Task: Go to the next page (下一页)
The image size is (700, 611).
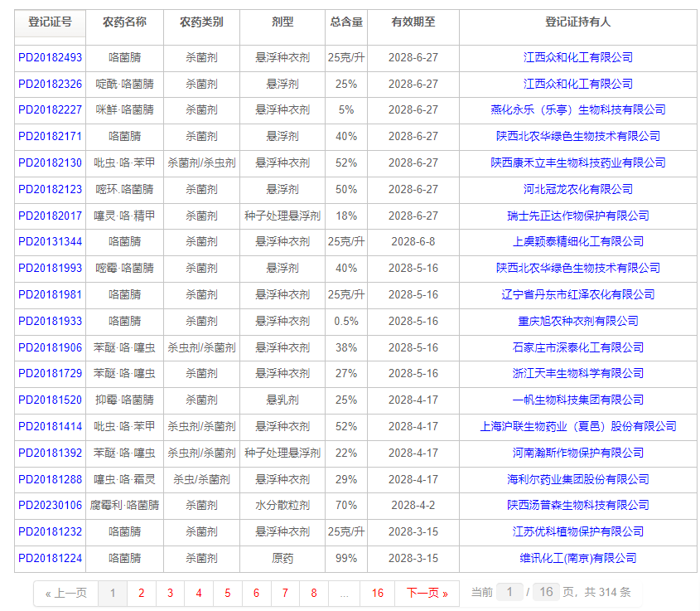Action: click(x=427, y=594)
